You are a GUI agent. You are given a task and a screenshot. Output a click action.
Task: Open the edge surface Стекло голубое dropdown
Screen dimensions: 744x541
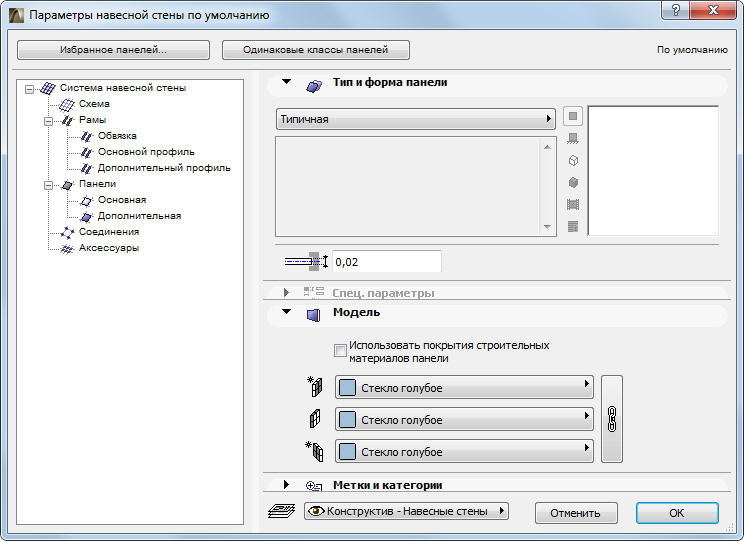click(464, 420)
